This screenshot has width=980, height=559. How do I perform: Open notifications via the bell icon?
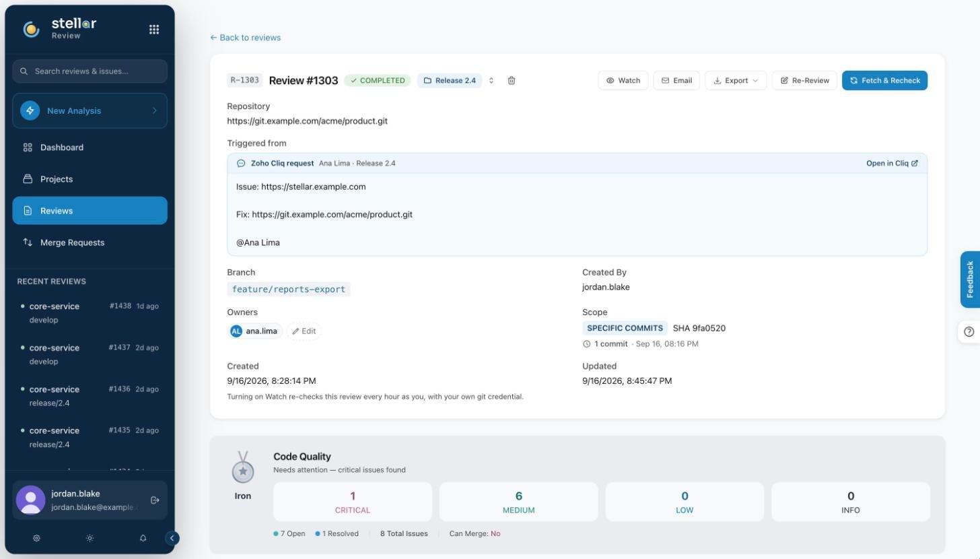pos(143,538)
